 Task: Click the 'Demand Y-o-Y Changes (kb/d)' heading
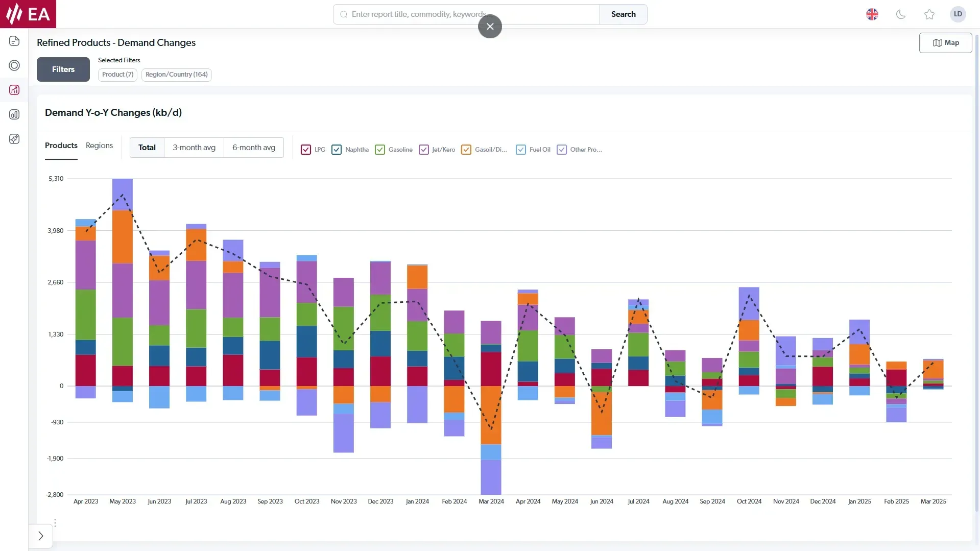[113, 112]
